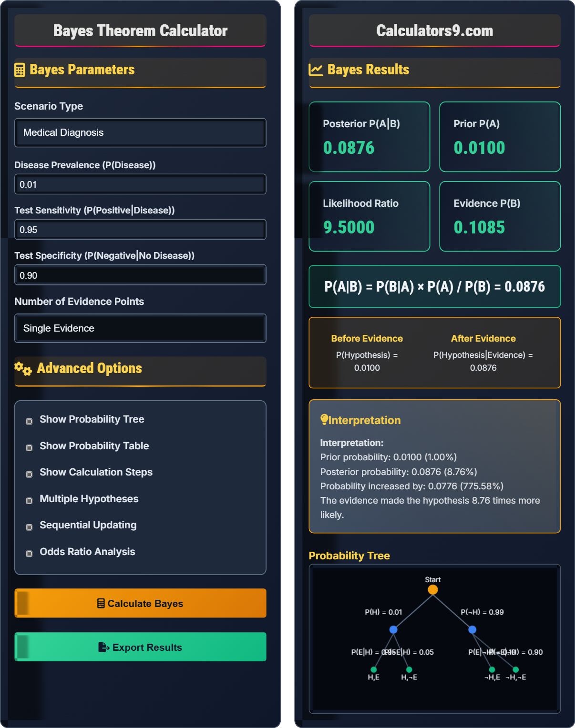The height and width of the screenshot is (728, 575).
Task: Focus the Disease Prevalence input field
Action: click(x=140, y=184)
